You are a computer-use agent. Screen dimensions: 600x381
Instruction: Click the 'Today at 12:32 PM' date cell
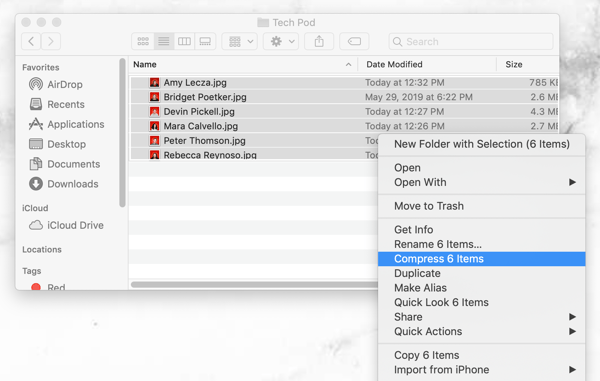tap(405, 82)
